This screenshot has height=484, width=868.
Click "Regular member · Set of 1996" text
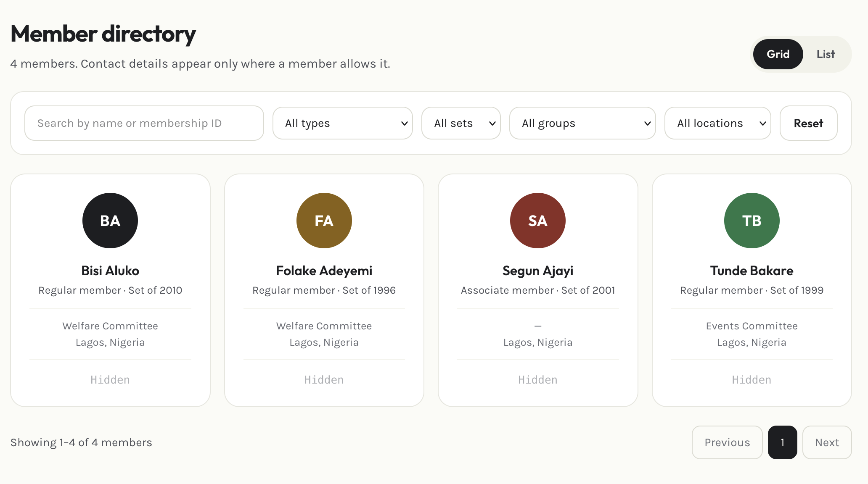click(x=324, y=290)
